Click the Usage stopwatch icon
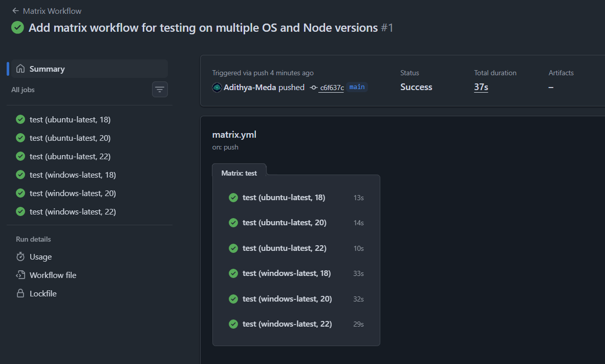This screenshot has height=364, width=605. click(x=20, y=256)
